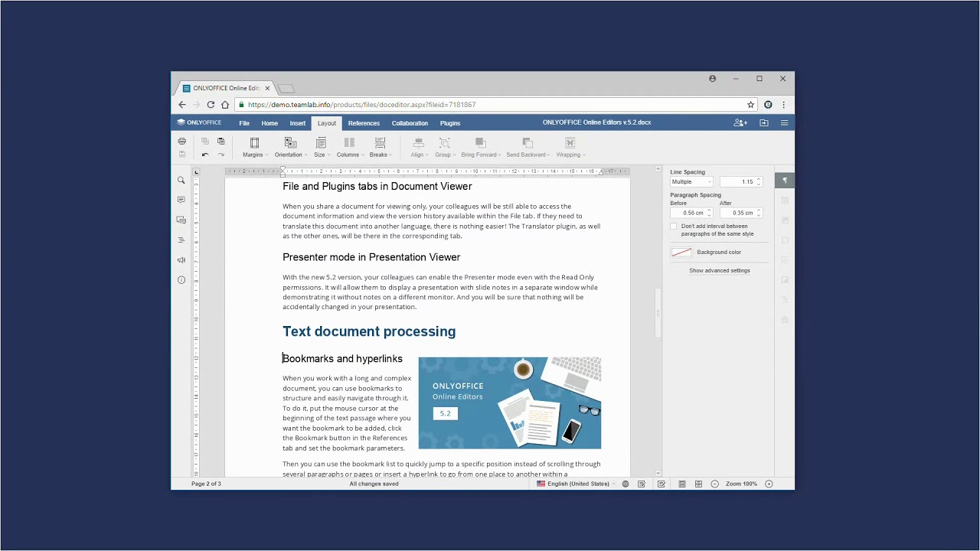Switch to the Plugins tab
This screenshot has width=980, height=551.
pos(450,123)
